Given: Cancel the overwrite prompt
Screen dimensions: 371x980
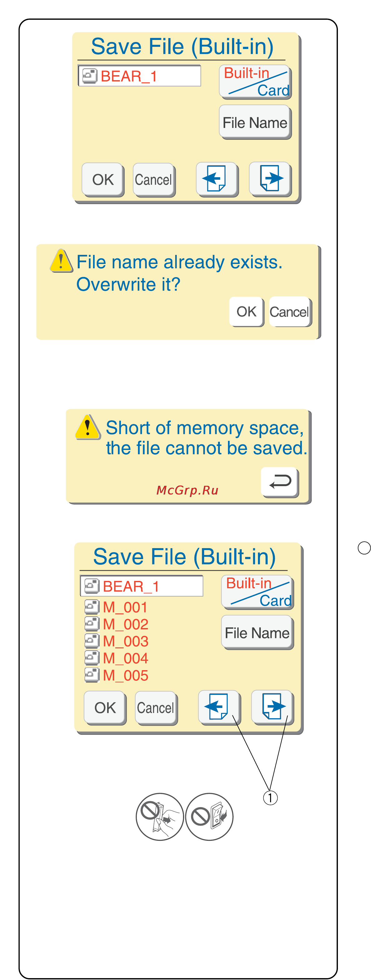Looking at the screenshot, I should [x=290, y=312].
